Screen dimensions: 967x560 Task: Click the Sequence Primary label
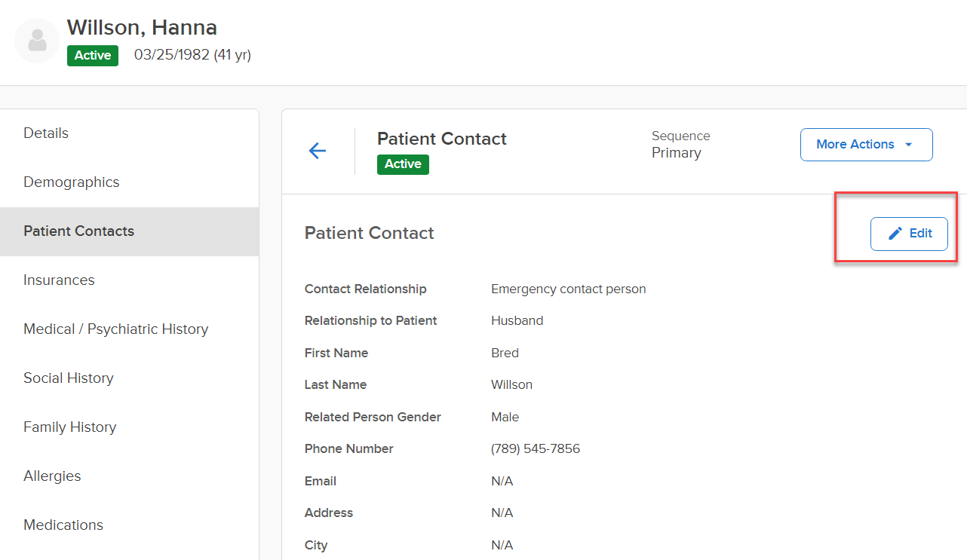[681, 145]
